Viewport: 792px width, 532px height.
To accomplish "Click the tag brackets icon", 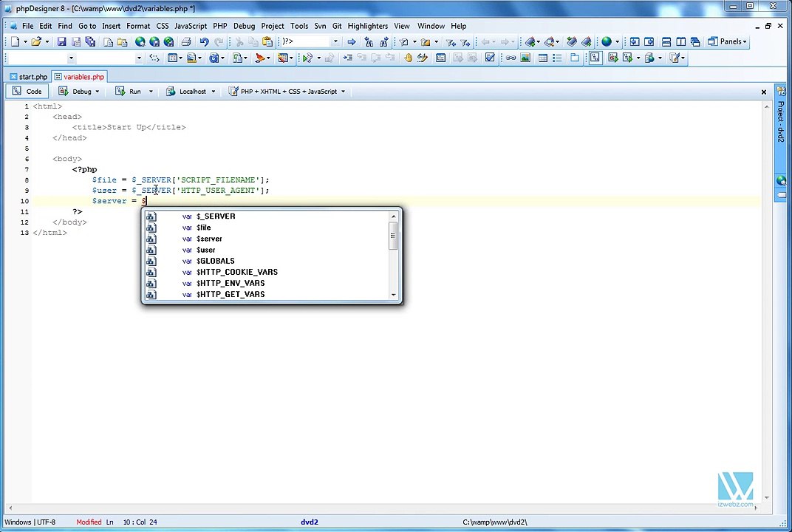I will coord(154,58).
